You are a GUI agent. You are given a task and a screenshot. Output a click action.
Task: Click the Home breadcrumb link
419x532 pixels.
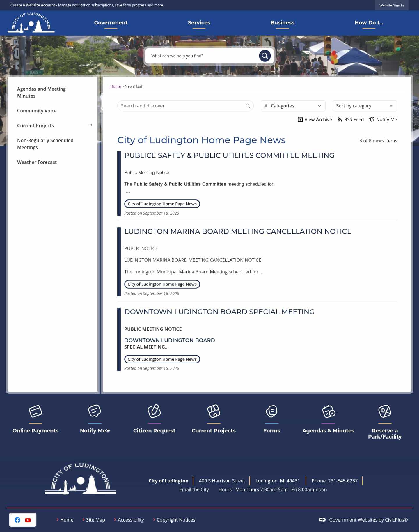pos(115,86)
